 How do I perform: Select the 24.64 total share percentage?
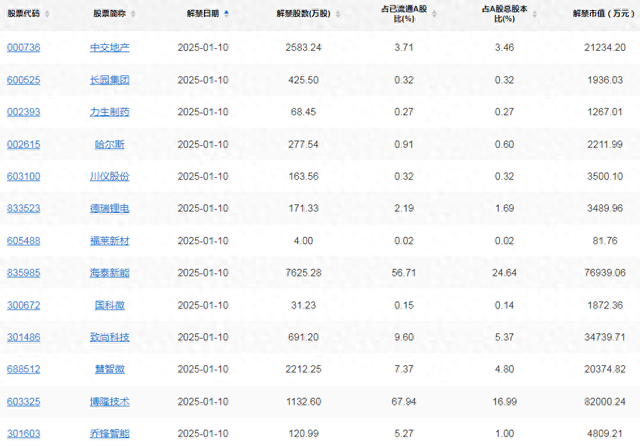pos(504,273)
